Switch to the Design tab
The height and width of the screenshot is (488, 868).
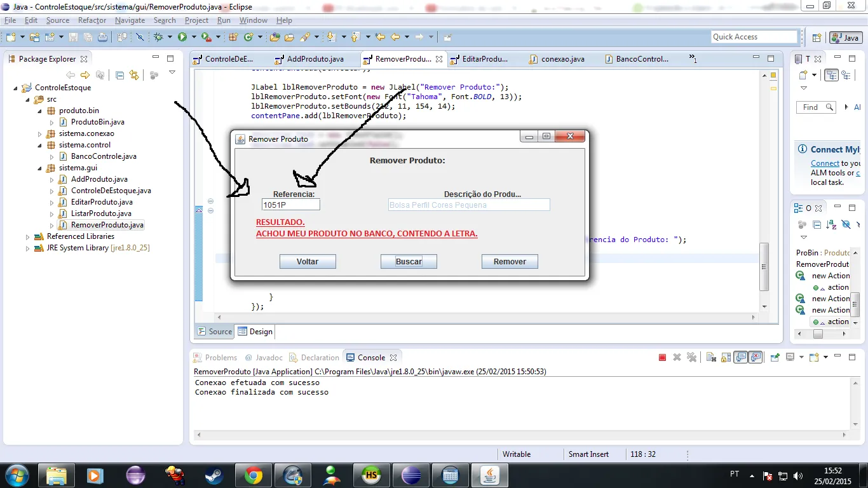[x=255, y=332]
